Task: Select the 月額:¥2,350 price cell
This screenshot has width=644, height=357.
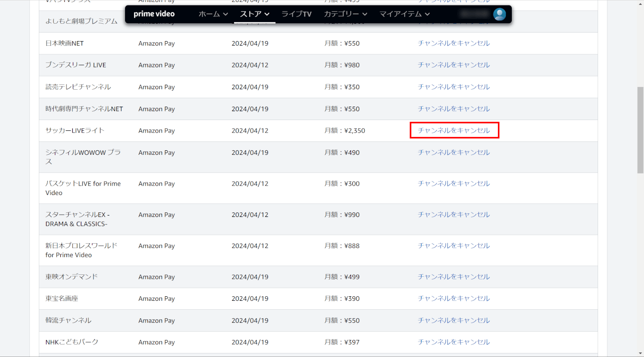Action: (345, 131)
